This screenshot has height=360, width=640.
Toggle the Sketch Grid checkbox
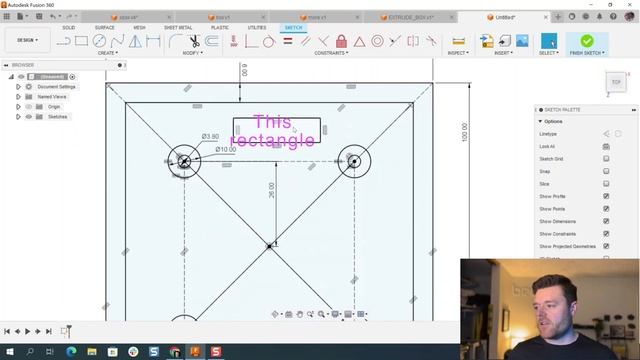(606, 159)
